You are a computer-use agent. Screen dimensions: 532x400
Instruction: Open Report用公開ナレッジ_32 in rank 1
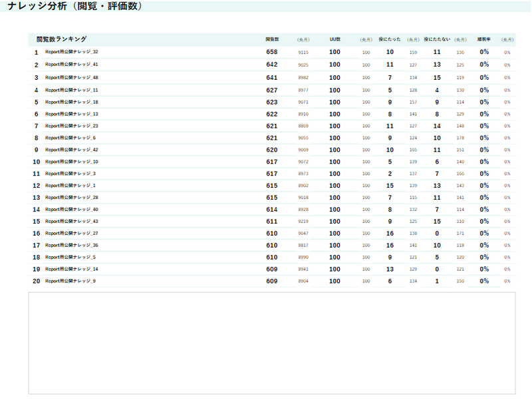(71, 52)
